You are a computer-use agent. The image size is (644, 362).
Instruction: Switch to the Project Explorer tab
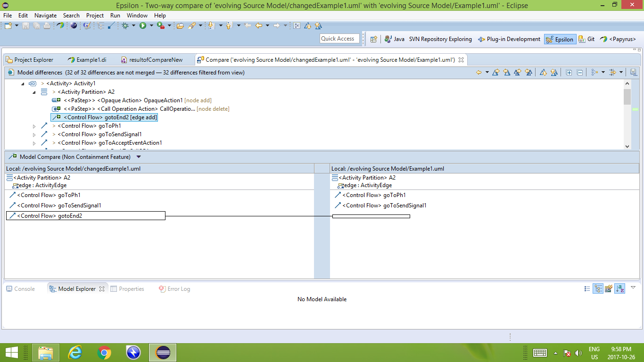(x=30, y=60)
